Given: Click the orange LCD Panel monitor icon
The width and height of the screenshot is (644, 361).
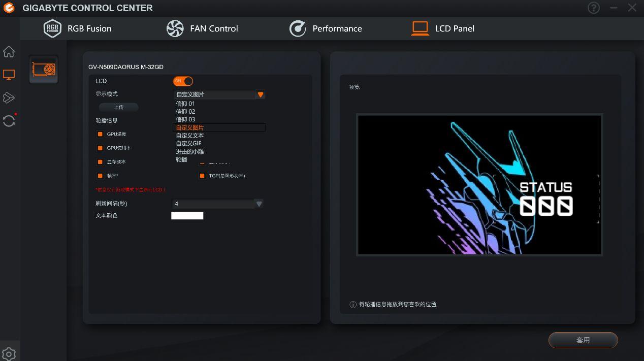Looking at the screenshot, I should (x=420, y=28).
